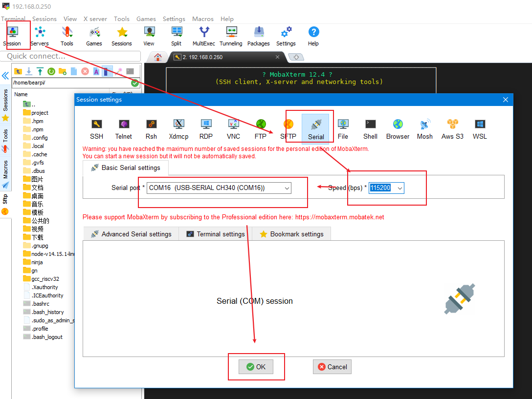Click the View toolbar icon
532x399 pixels.
(149, 36)
